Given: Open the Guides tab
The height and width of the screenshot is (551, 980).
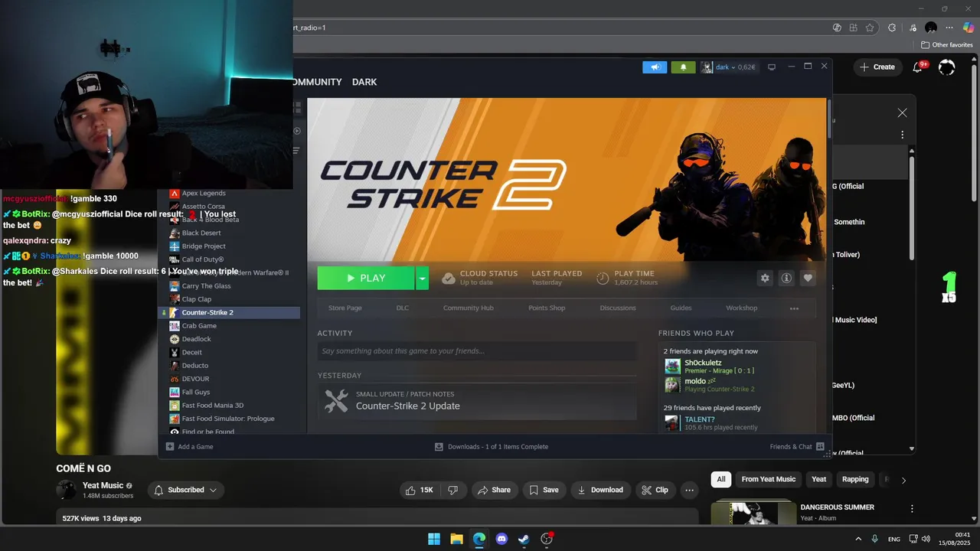Looking at the screenshot, I should [681, 308].
